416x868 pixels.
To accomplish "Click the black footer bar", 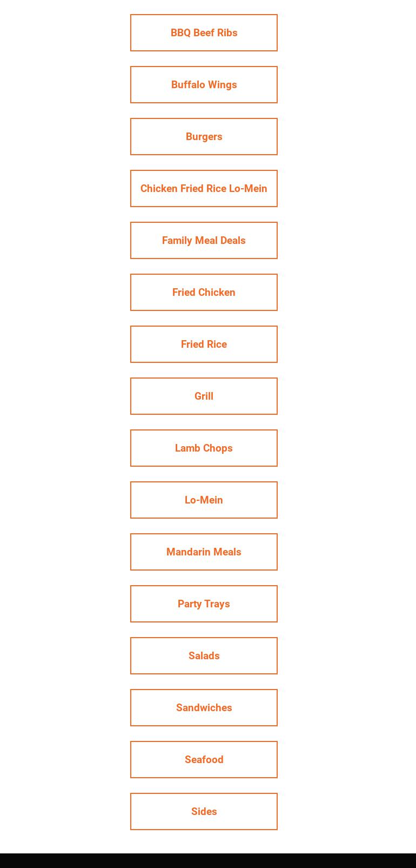I will [208, 860].
